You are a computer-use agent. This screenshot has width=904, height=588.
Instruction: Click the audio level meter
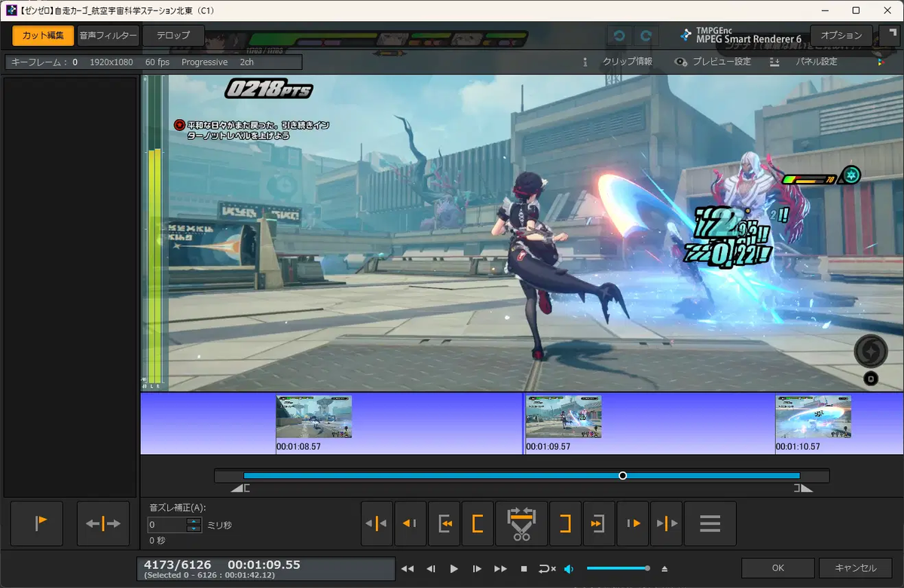[x=154, y=233]
